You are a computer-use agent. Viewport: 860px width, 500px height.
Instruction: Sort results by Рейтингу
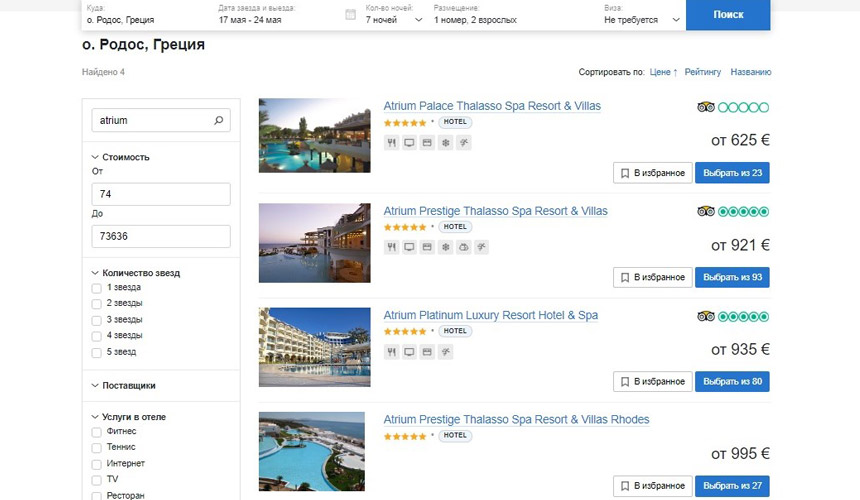[x=703, y=72]
